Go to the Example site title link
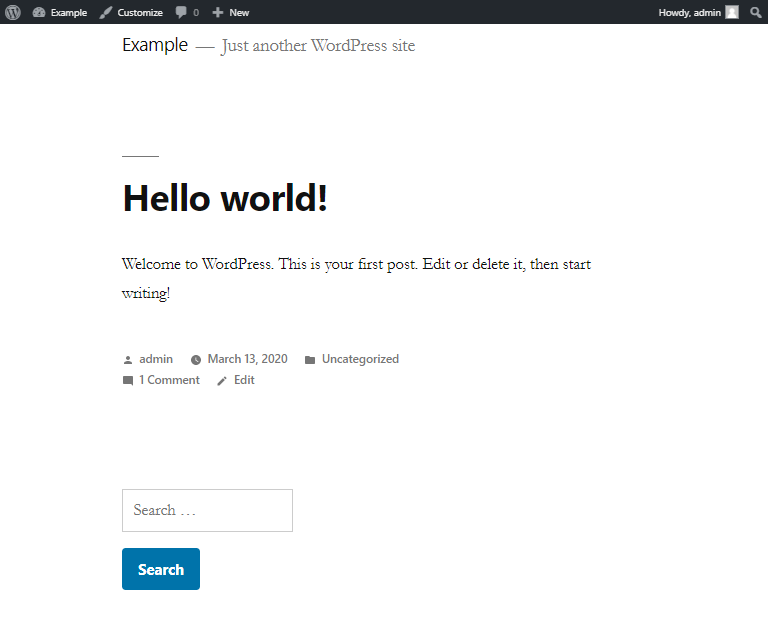768x617 pixels. (155, 45)
